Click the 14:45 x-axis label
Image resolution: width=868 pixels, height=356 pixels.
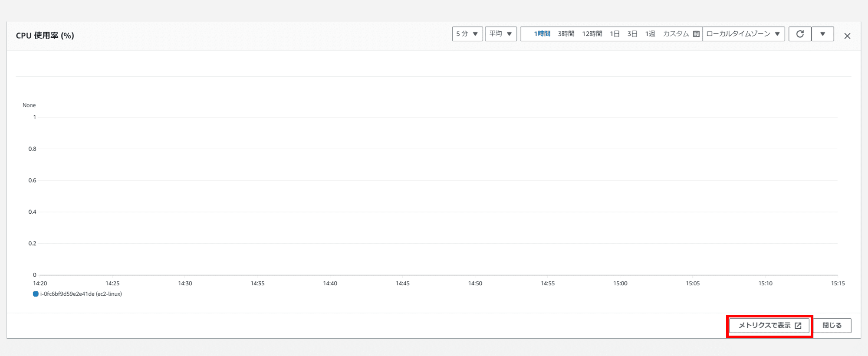coord(402,283)
